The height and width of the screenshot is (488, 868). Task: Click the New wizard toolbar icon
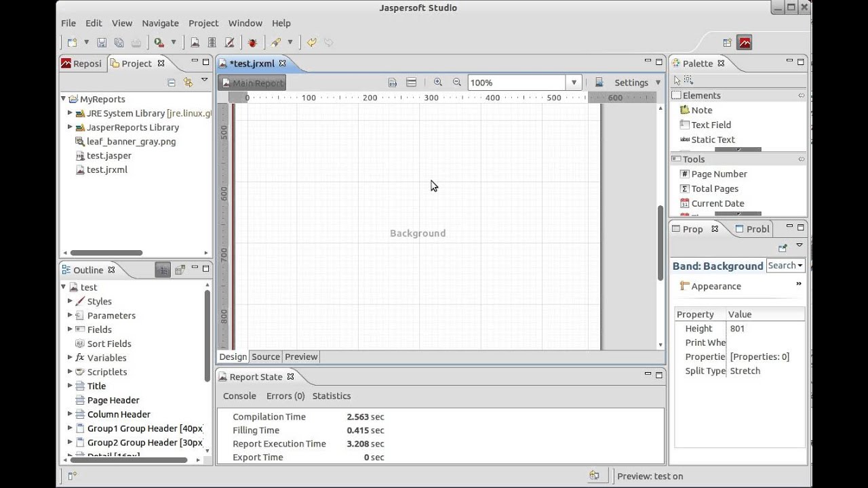(72, 43)
